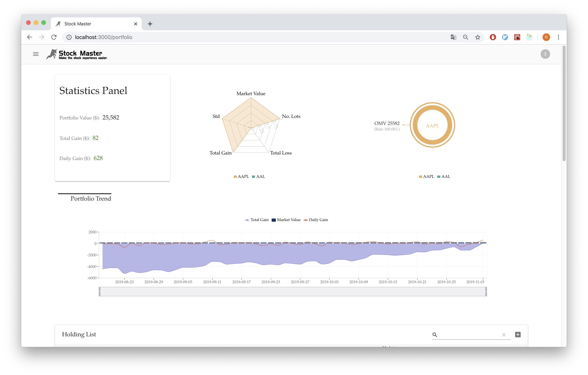Click the Daily Gain value 628
This screenshot has height=375, width=588.
[x=98, y=158]
